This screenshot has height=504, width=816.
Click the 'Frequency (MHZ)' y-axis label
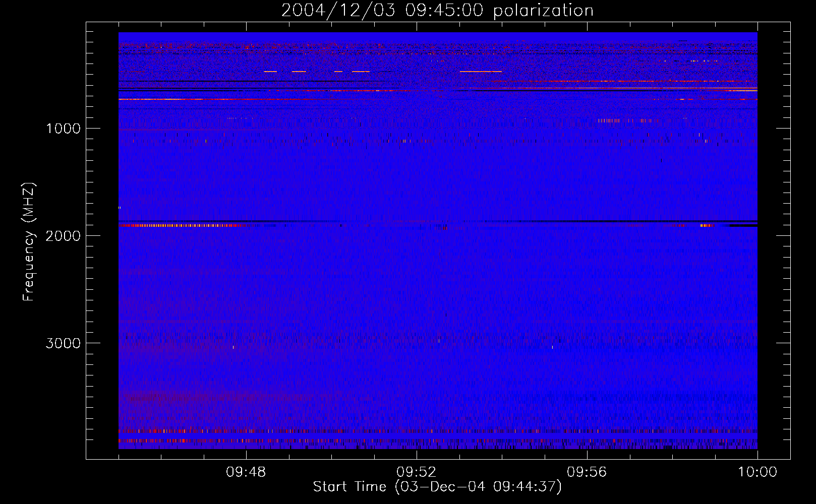click(29, 242)
